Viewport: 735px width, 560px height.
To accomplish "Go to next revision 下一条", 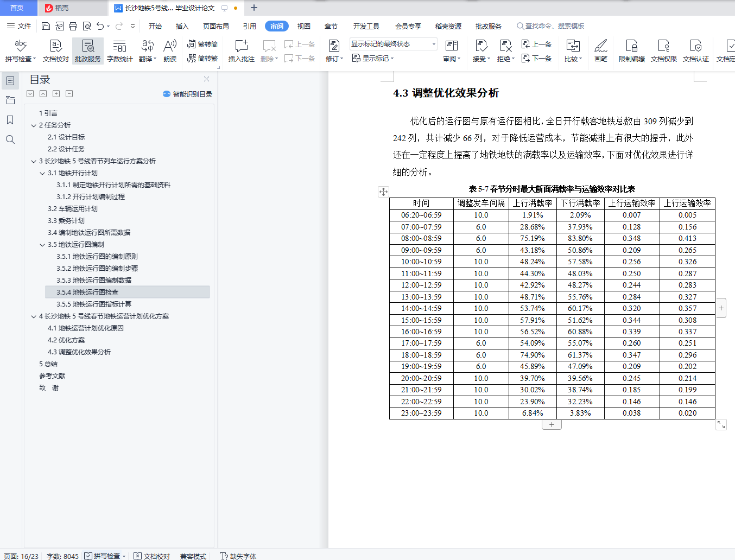I will coord(536,58).
